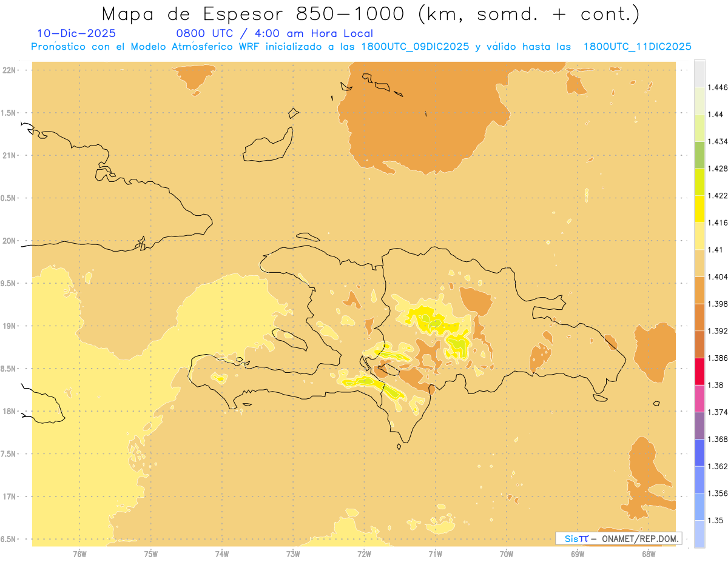Click the color bar value '1.428'

[x=717, y=169]
